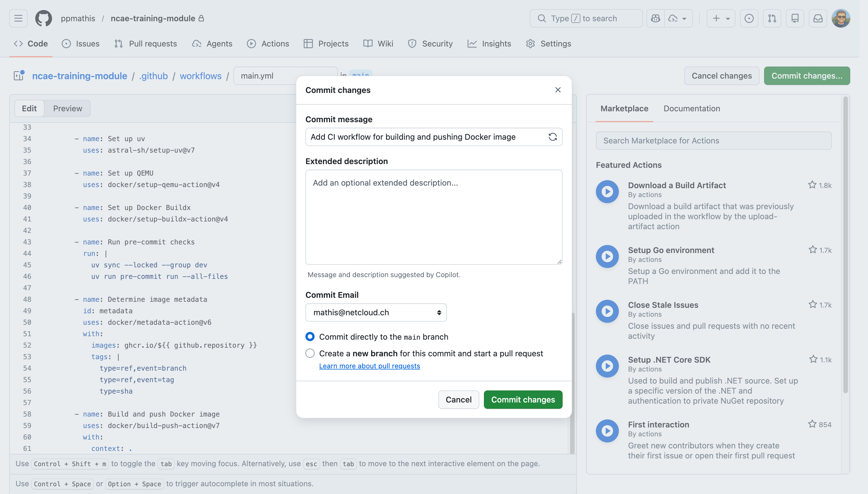Navigate to .github folder breadcrumb
Screen dimensions: 868x494
coord(153,76)
